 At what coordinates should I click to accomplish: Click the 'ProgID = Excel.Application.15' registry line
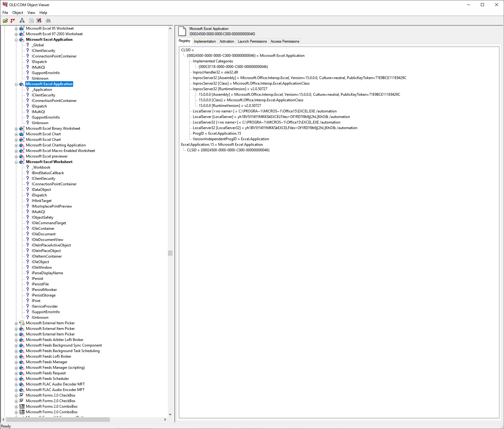tap(217, 133)
